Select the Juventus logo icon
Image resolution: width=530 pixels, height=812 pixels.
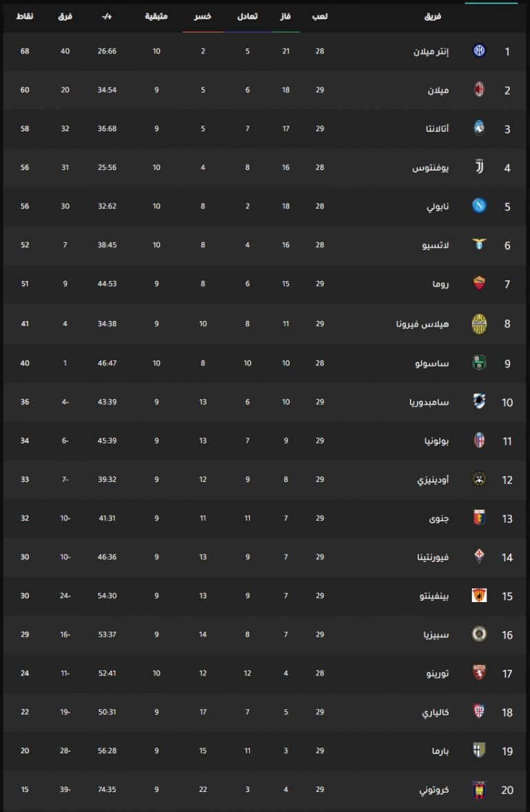(479, 167)
